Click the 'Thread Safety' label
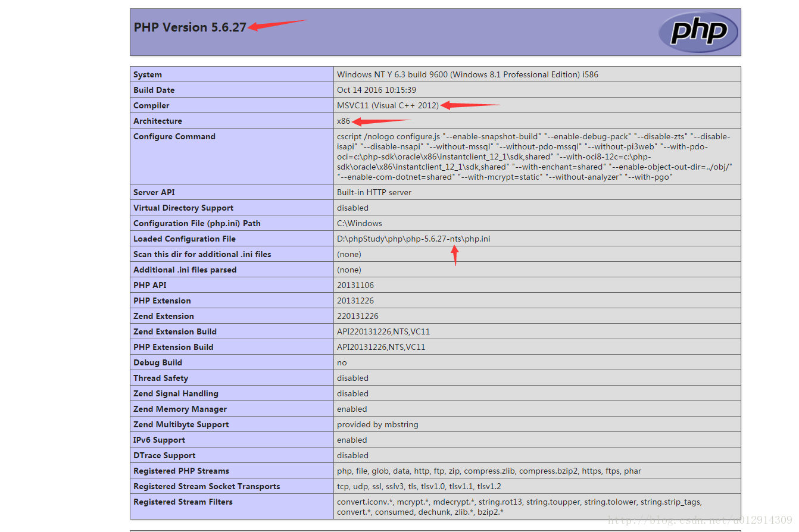Viewport: 799px width, 532px height. (161, 378)
